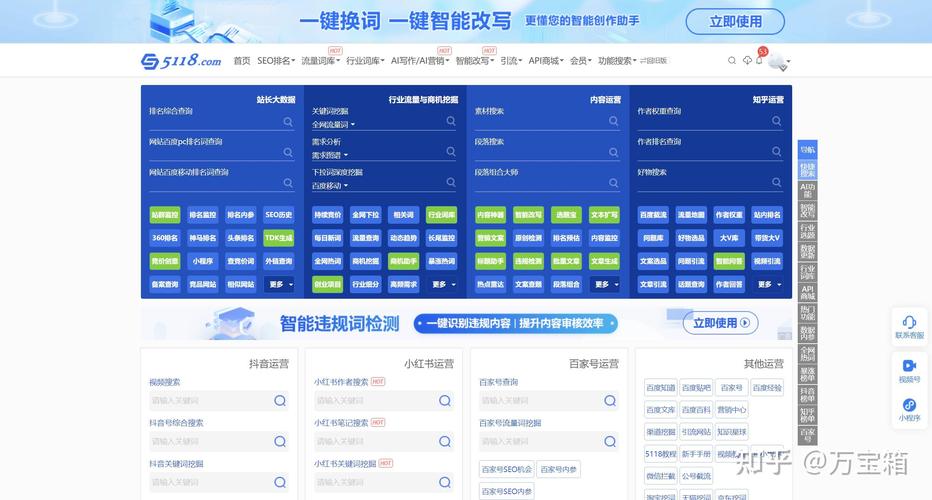This screenshot has width=932, height=500.
Task: Click search icon for 网站百度pc排名词查询
Action: (x=288, y=152)
